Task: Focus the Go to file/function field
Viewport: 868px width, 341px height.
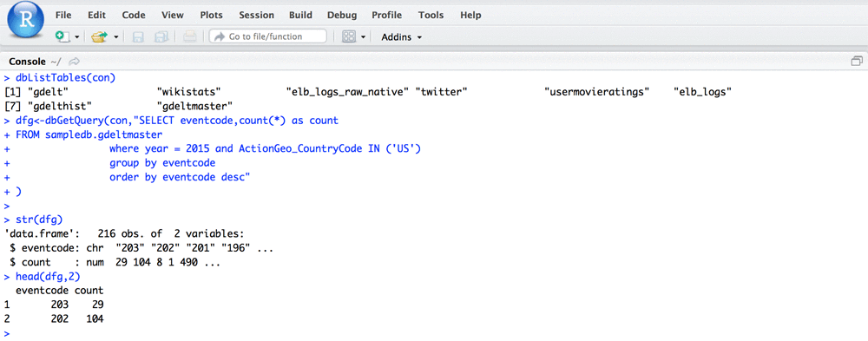Action: pyautogui.click(x=268, y=36)
